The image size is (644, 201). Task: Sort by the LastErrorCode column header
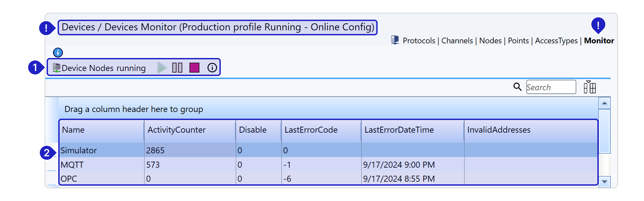pyautogui.click(x=311, y=130)
